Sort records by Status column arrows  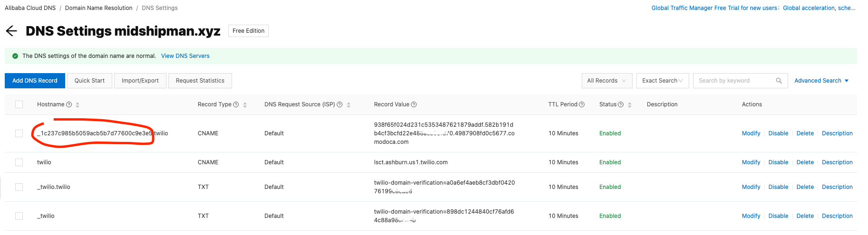pyautogui.click(x=630, y=105)
